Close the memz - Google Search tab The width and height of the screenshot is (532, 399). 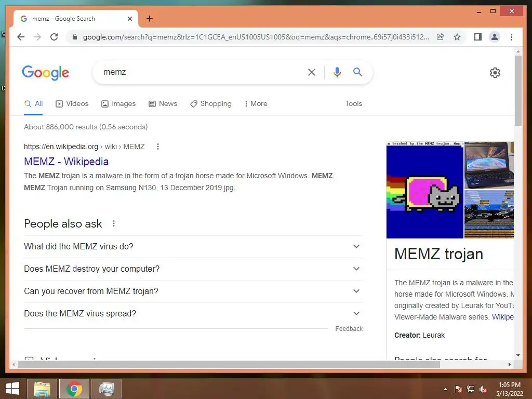129,19
